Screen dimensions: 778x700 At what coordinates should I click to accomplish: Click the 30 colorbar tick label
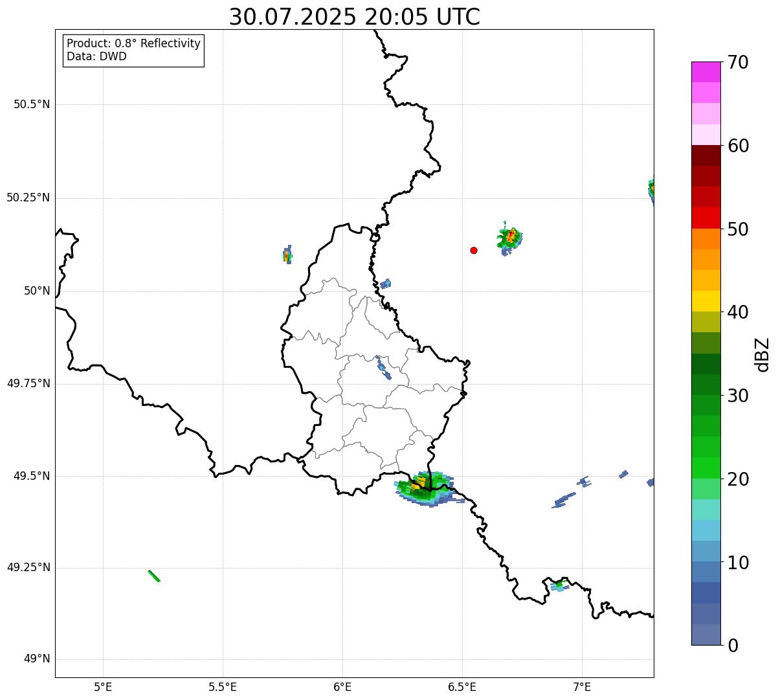[x=737, y=396]
